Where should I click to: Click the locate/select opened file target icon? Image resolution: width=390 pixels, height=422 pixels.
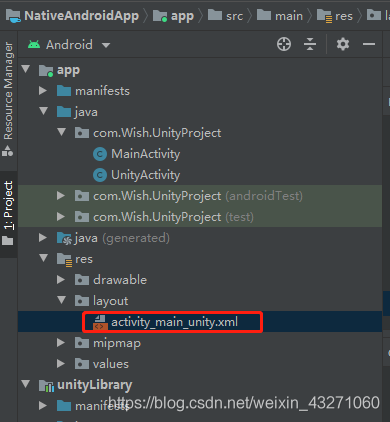pyautogui.click(x=284, y=44)
